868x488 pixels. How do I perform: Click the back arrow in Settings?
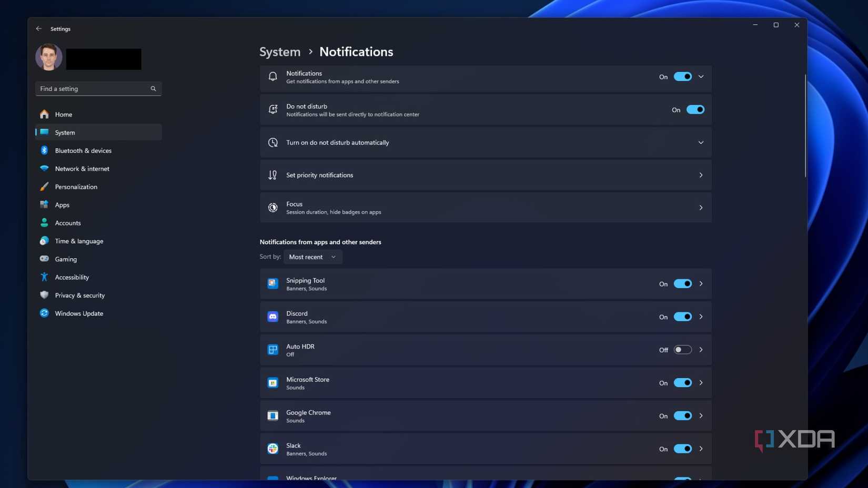coord(39,29)
